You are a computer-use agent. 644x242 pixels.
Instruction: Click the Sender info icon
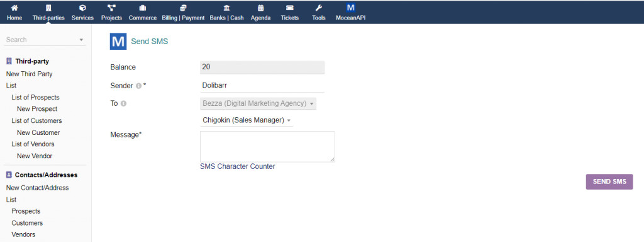pos(138,86)
